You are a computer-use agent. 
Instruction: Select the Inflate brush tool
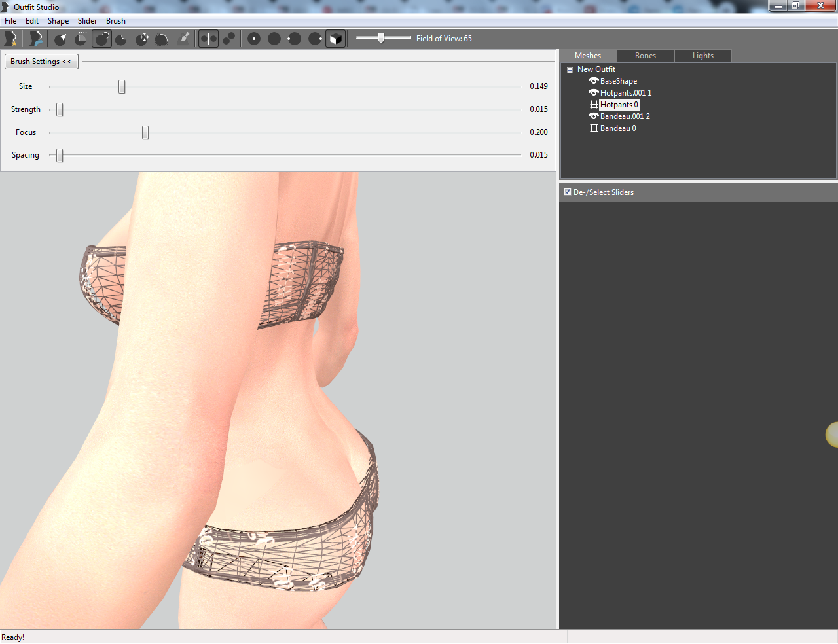(102, 39)
